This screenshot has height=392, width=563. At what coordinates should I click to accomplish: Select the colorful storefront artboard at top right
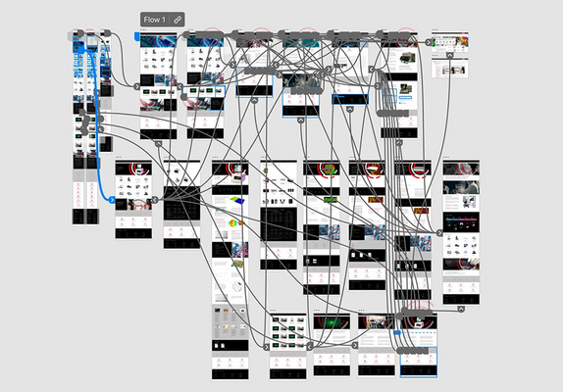tap(450, 42)
